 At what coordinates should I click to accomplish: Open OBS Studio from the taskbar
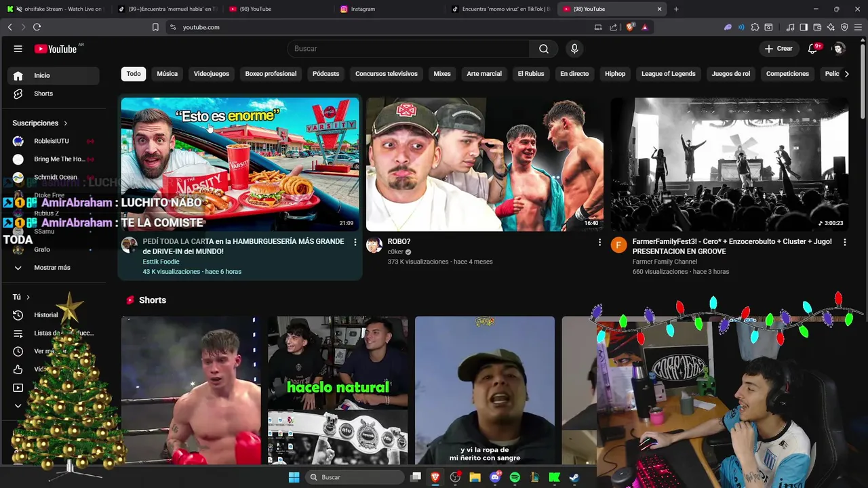coord(455,477)
